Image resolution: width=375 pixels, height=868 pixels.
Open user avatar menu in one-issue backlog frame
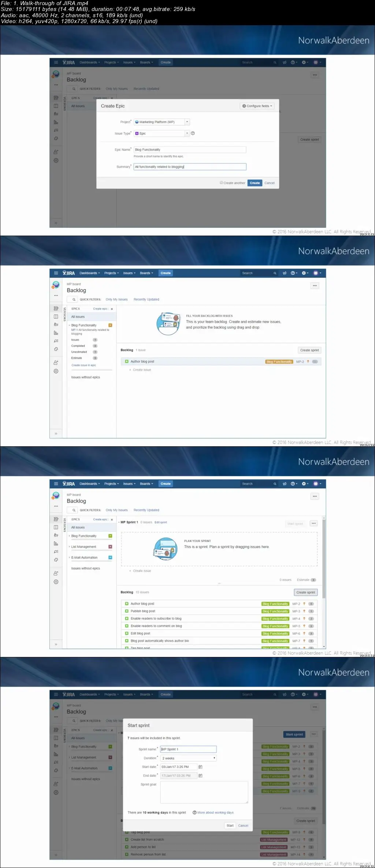(317, 273)
